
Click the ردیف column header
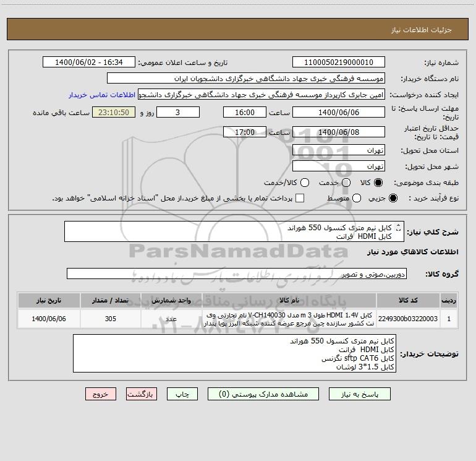(x=449, y=300)
